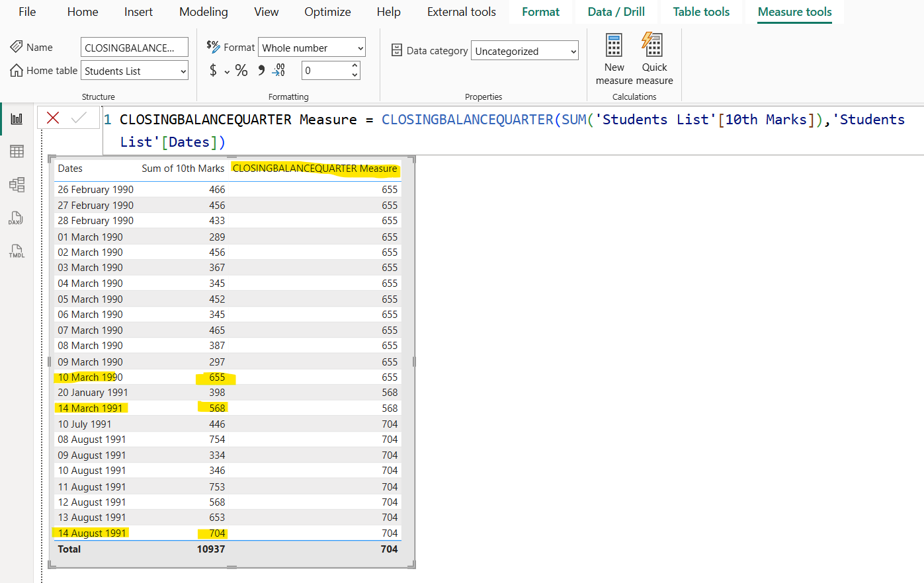The image size is (924, 583).
Task: Toggle percentage number format
Action: (x=241, y=70)
